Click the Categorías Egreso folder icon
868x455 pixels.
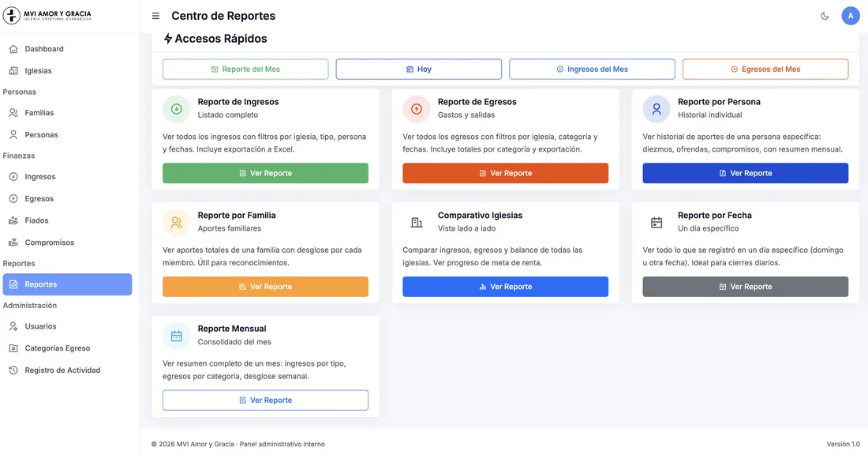click(x=13, y=348)
